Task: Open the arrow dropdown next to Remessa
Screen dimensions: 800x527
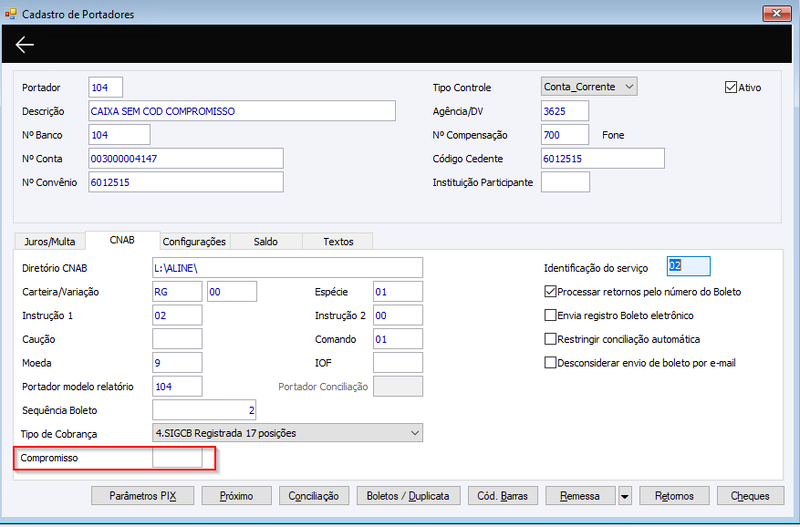Action: click(624, 496)
